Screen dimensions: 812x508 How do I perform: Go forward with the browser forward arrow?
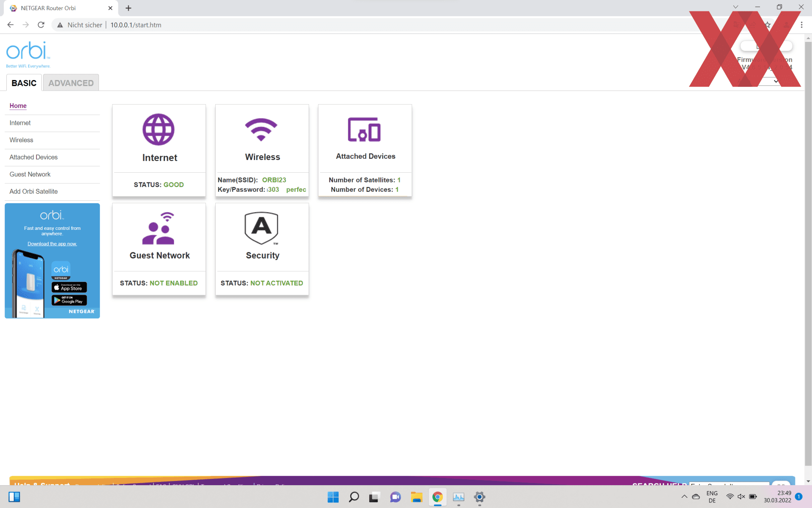tap(26, 25)
